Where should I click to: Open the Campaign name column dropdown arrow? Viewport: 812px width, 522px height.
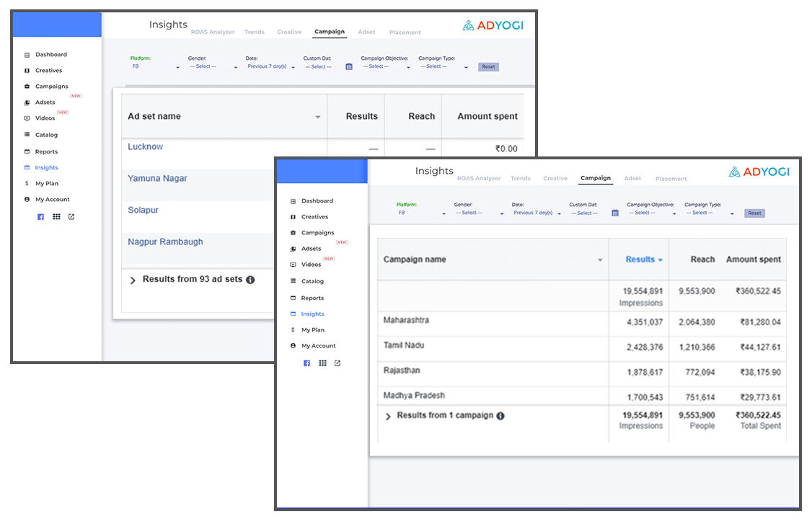coord(600,260)
